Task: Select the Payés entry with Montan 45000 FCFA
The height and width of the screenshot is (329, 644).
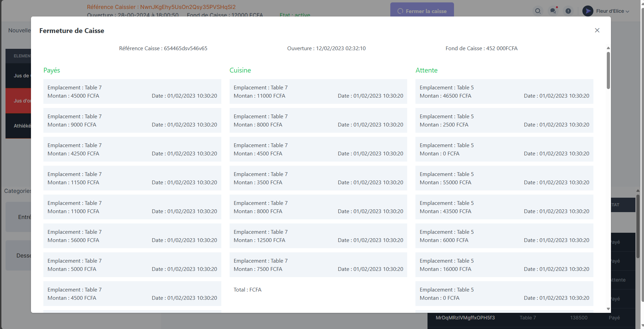Action: coord(132,91)
